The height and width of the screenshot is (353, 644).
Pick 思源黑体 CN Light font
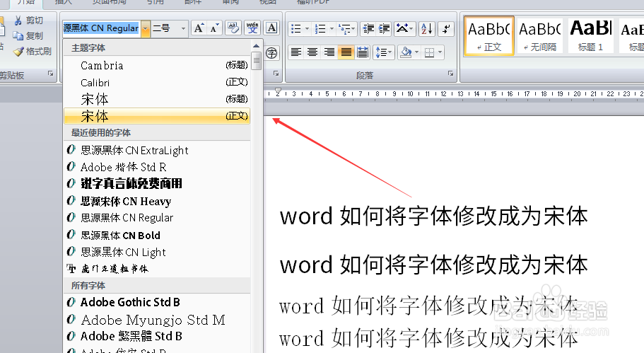(157, 252)
